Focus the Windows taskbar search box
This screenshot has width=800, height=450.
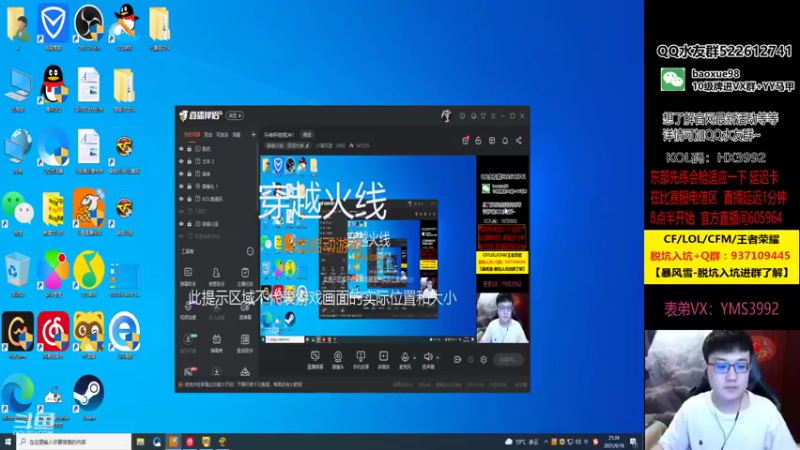pyautogui.click(x=74, y=442)
